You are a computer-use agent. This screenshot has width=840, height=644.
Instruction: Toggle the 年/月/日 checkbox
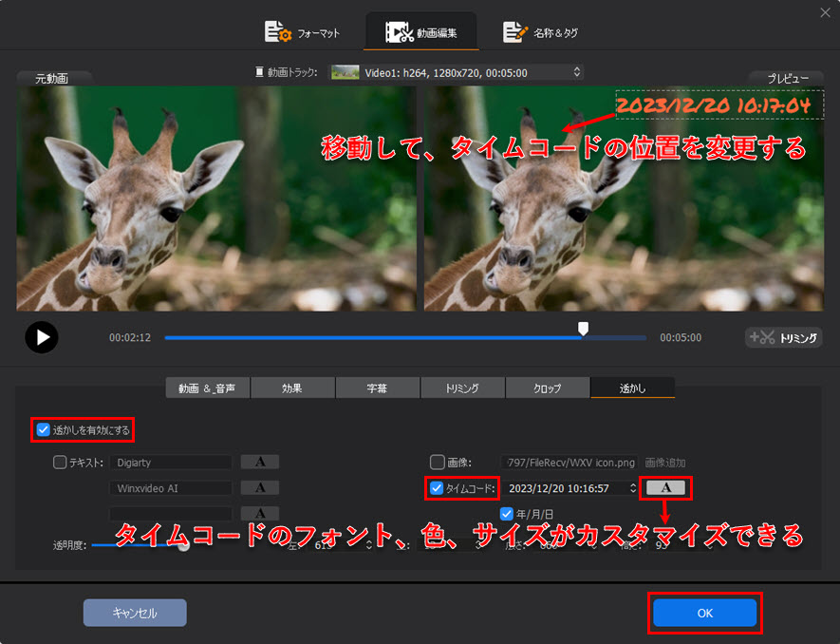click(506, 514)
